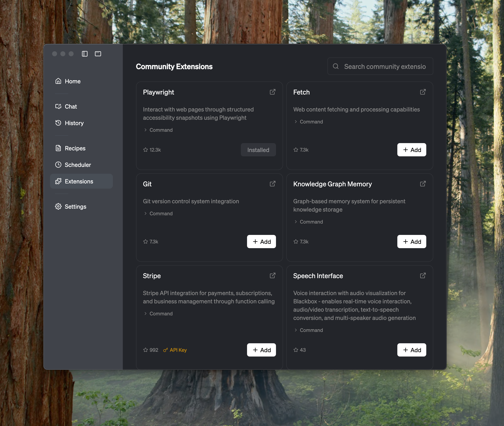Toggle the sidebar panel icon

click(x=85, y=54)
